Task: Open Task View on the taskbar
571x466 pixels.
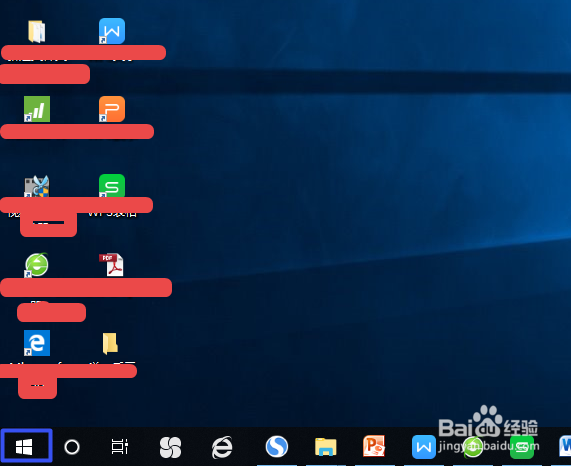Action: tap(119, 446)
